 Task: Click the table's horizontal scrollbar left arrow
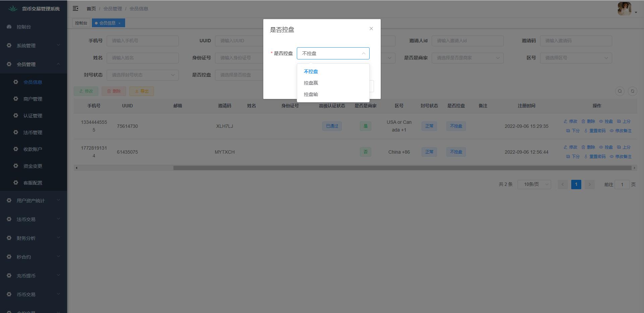77,168
